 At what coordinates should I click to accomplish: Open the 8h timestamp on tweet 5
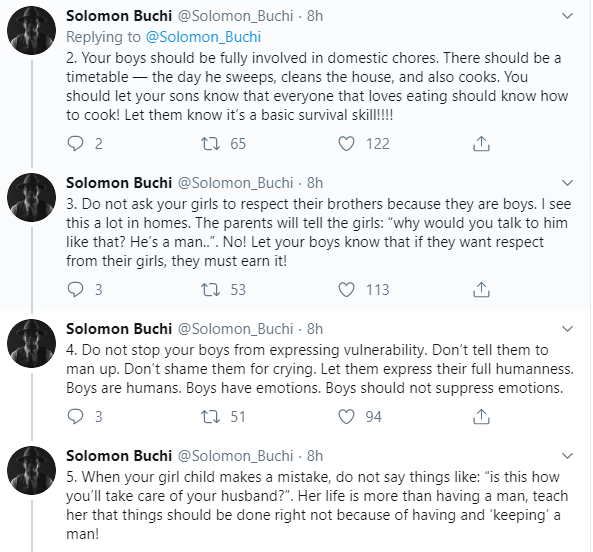point(315,456)
